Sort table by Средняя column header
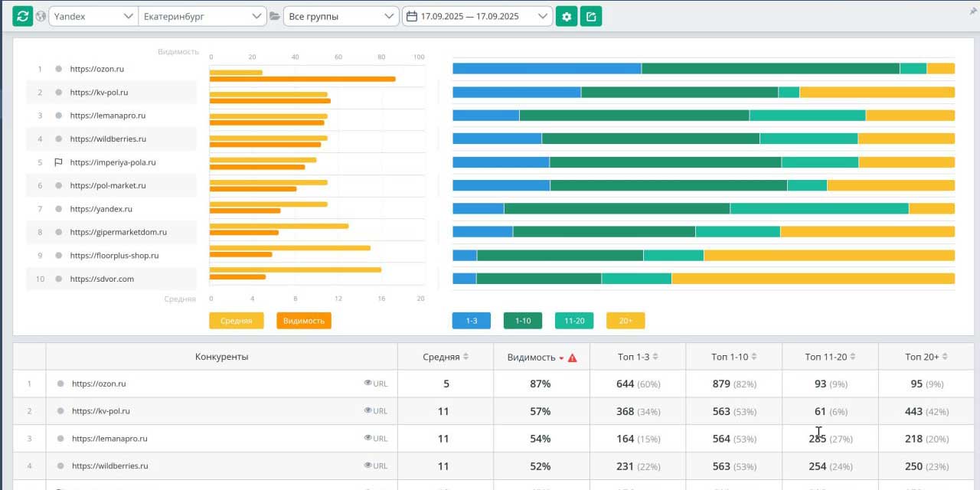Image resolution: width=980 pixels, height=490 pixels. click(445, 357)
